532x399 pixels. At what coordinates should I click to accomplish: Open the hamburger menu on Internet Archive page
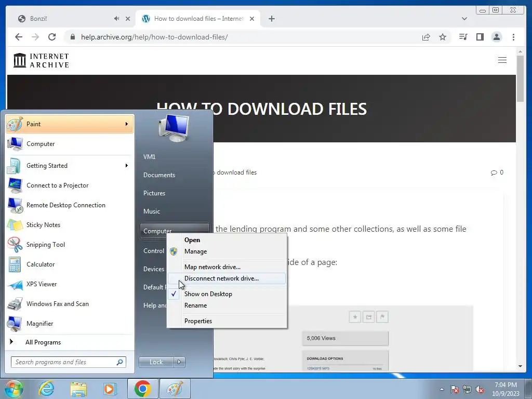tap(502, 60)
